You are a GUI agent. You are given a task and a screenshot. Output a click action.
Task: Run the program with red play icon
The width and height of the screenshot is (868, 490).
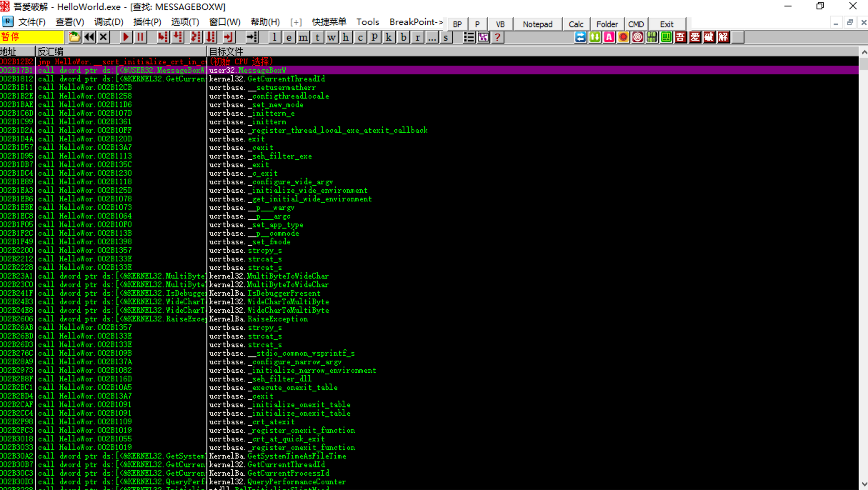pos(126,37)
